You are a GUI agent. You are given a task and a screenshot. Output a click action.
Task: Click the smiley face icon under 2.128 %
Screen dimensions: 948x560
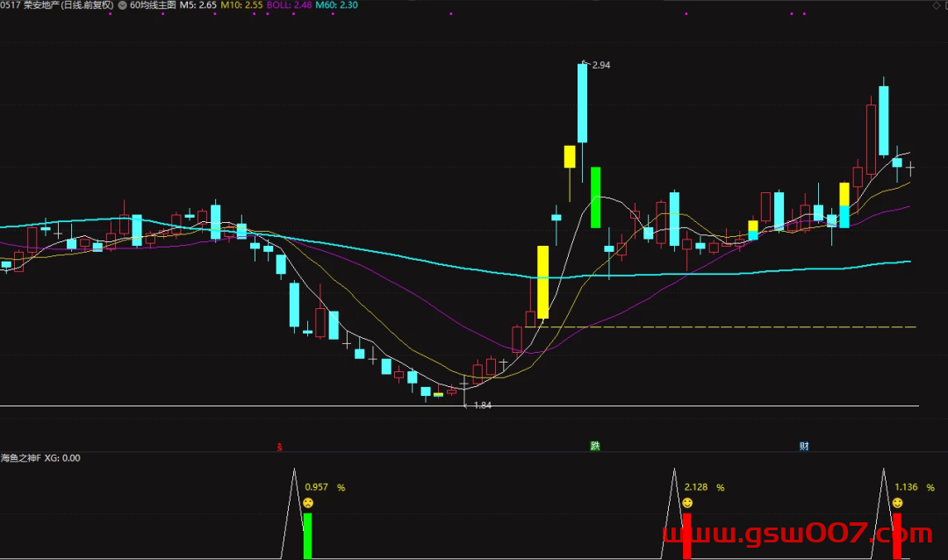[687, 503]
